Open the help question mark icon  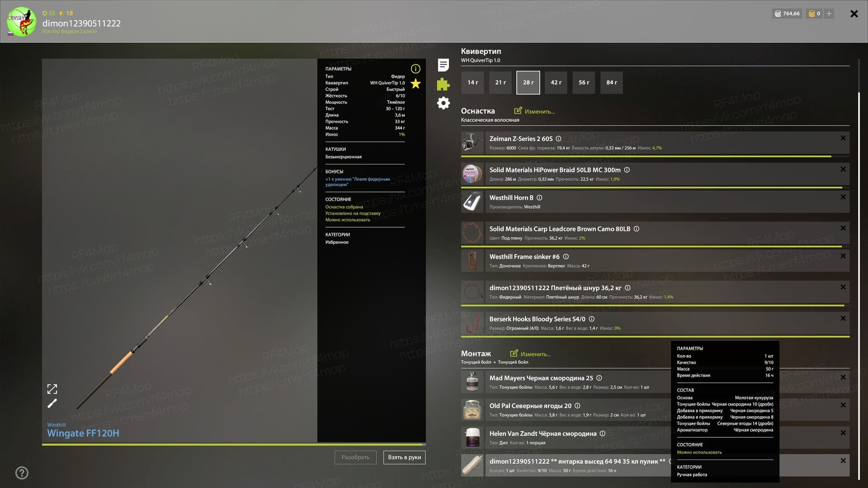[x=22, y=473]
